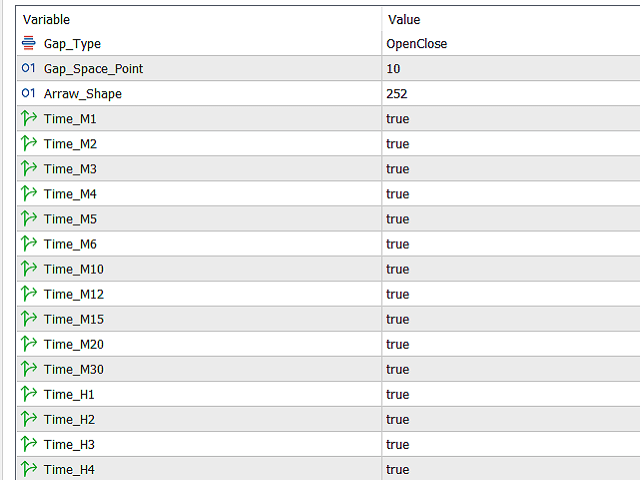
Task: Toggle the Time_M2 true value
Action: click(x=398, y=144)
